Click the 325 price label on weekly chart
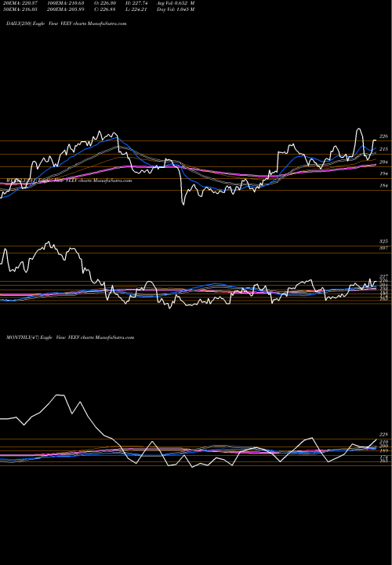The image size is (392, 565). (383, 241)
